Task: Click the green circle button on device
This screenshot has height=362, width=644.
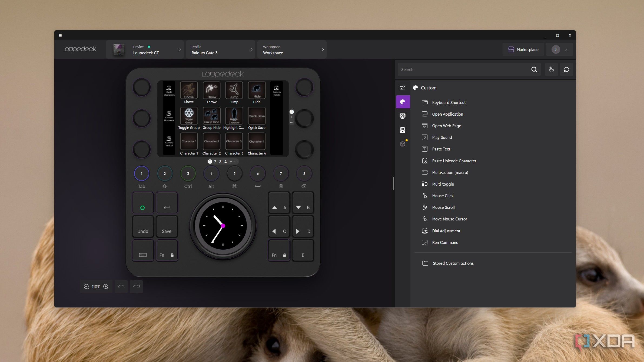Action: point(143,203)
